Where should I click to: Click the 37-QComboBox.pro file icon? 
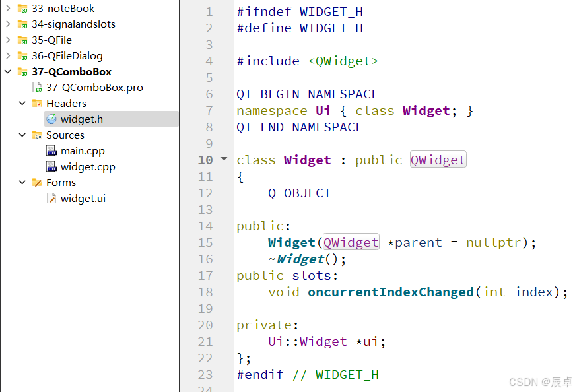click(37, 87)
